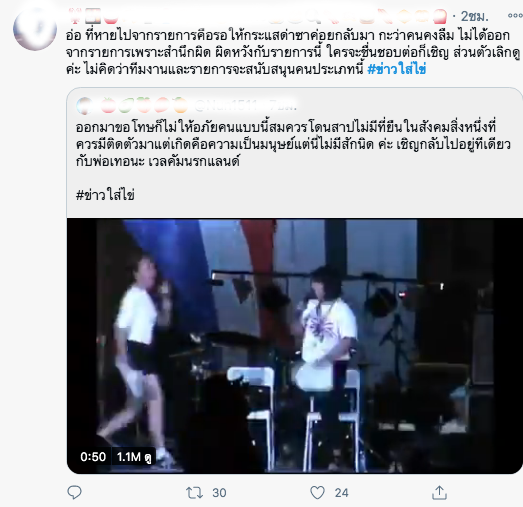Click the quoted tweet's small avatar
Image resolution: width=523 pixels, height=507 pixels.
pos(84,106)
